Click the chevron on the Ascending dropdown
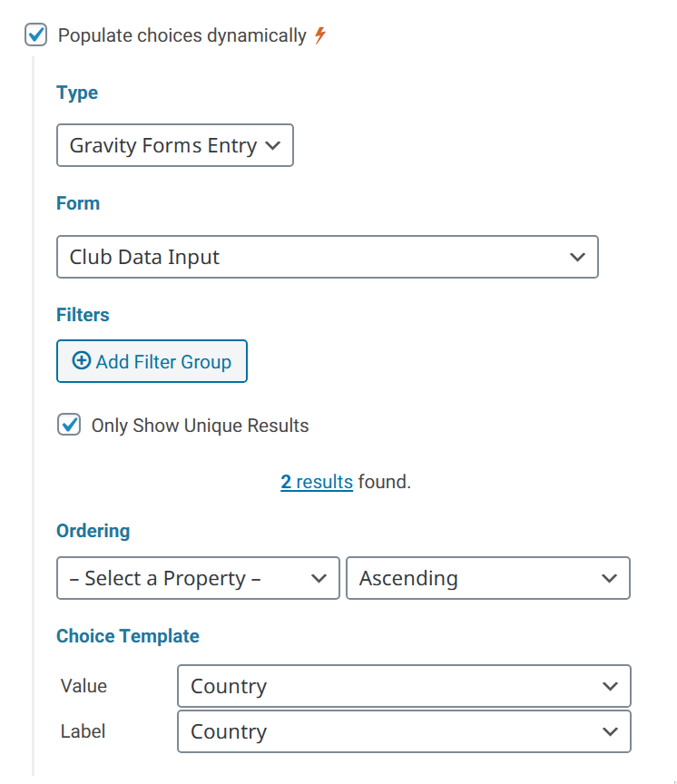 click(x=609, y=579)
